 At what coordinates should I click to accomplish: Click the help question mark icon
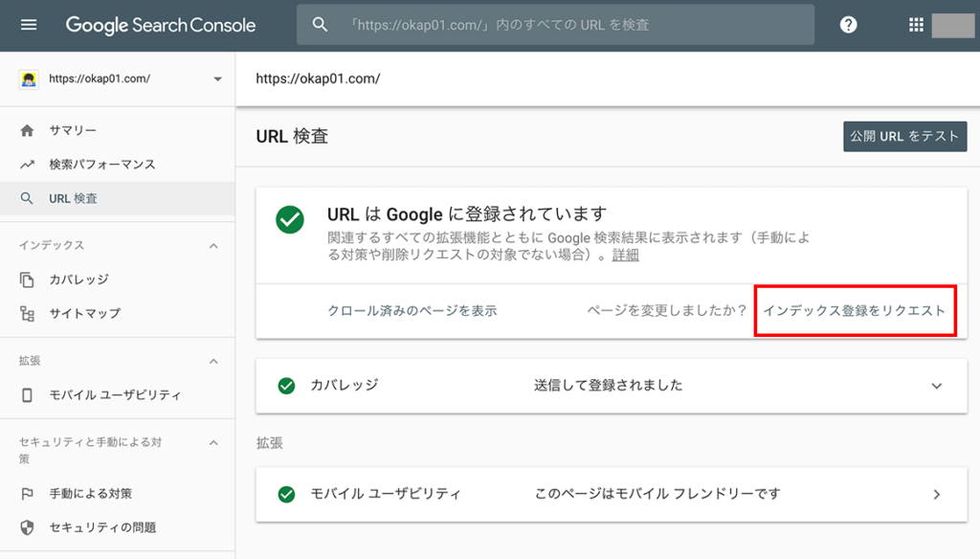(848, 25)
